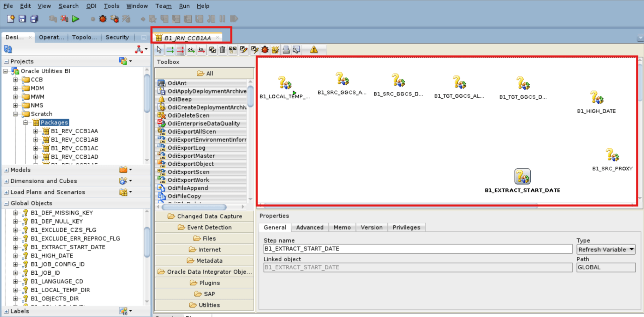Viewport: 644px width, 317px height.
Task: Select the red next-step-on-failure tool
Action: click(x=180, y=50)
